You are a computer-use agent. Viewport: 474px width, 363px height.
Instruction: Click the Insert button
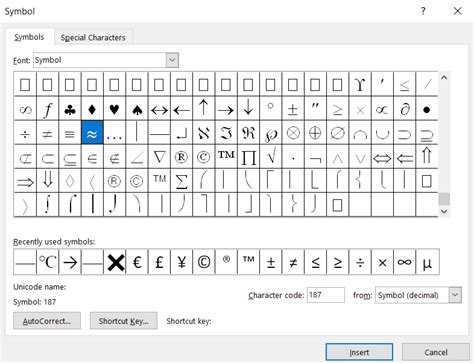(359, 352)
